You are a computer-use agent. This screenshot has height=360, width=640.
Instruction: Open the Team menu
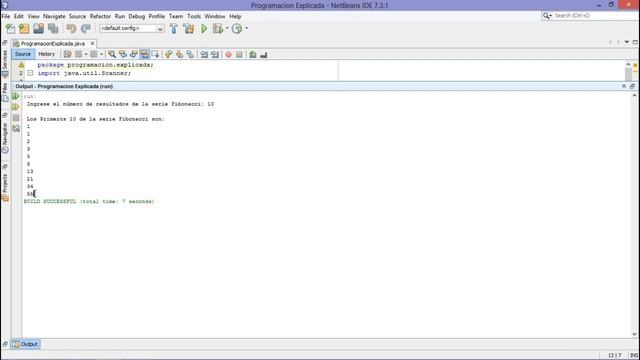pyautogui.click(x=176, y=16)
